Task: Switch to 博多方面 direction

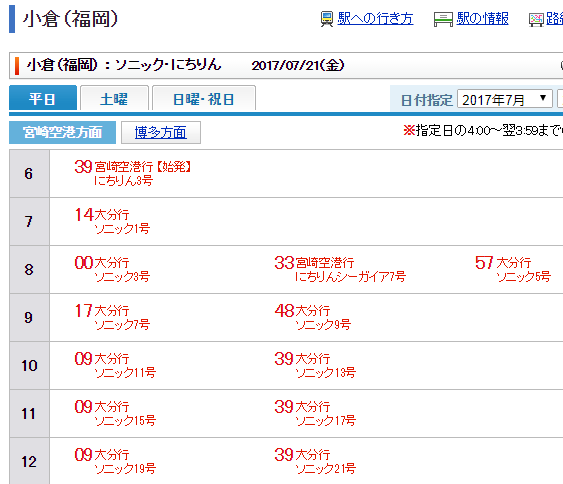Action: 160,132
